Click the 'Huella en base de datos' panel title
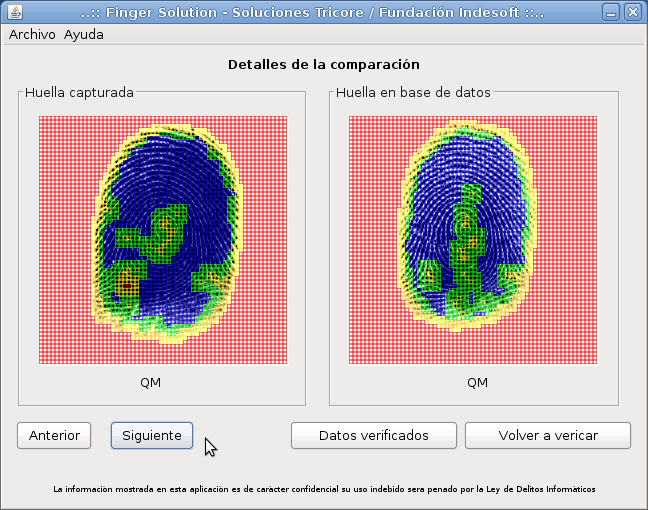Screen dimensions: 648x510 pos(413,93)
